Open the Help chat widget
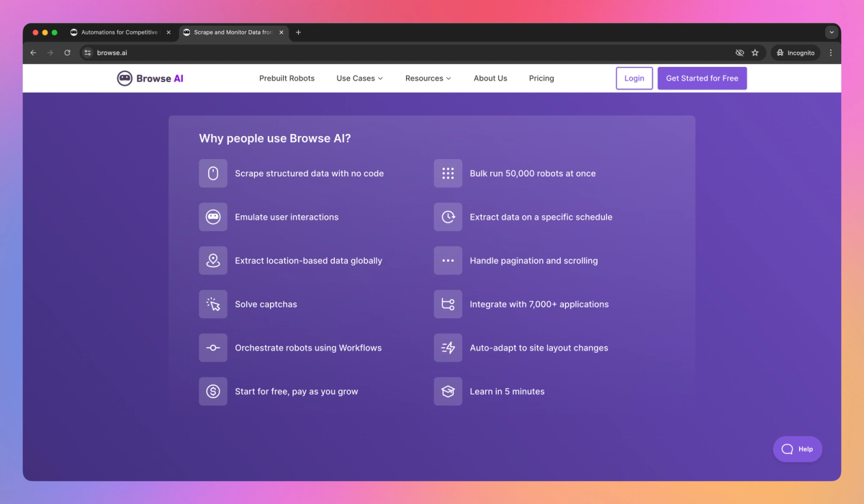 (798, 449)
